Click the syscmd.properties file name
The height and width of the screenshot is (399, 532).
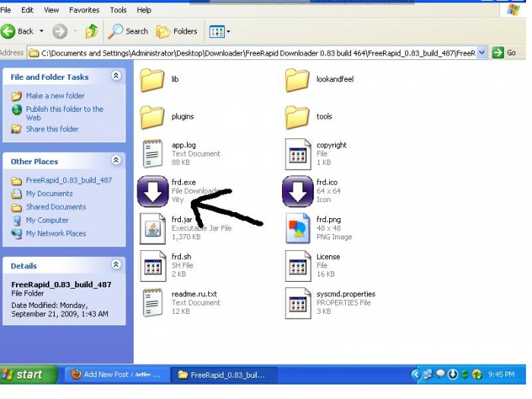point(346,294)
